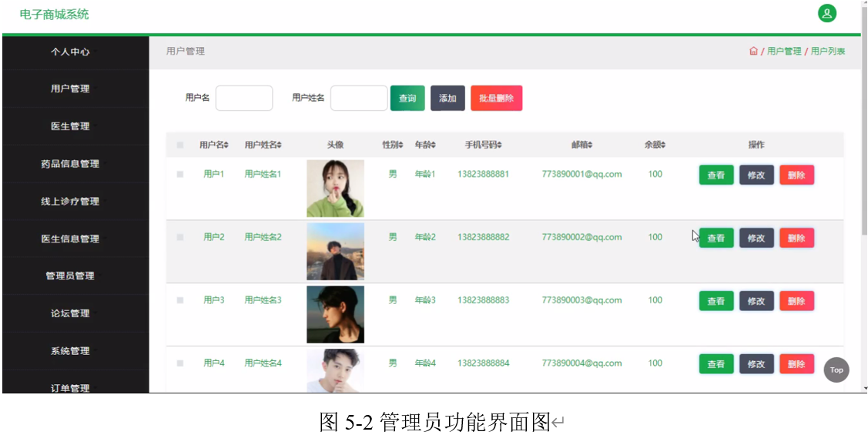
Task: Focus the 用户名 search input
Action: pos(244,98)
